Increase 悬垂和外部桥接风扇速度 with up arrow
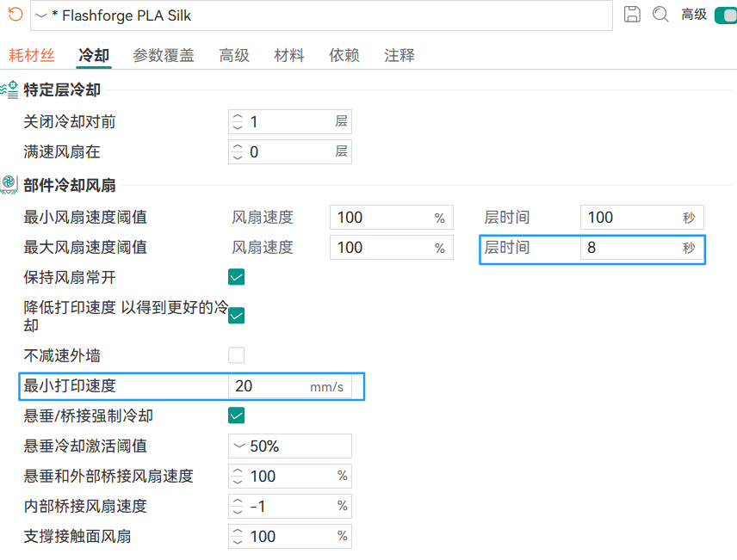Screen dimensions: 737x560 coord(238,471)
